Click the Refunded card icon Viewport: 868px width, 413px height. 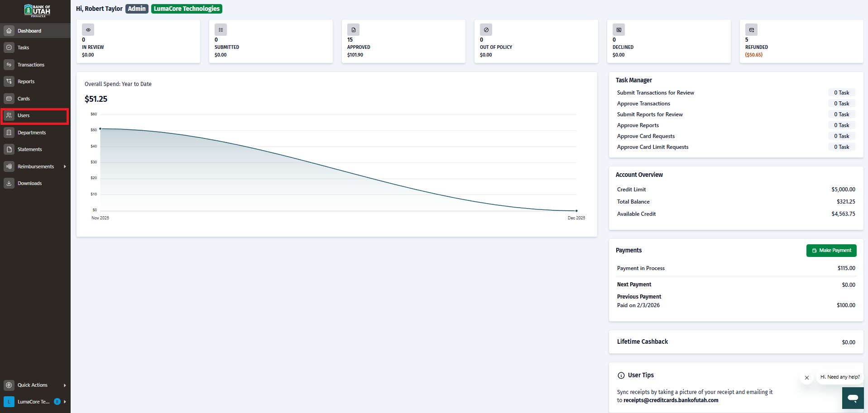[x=751, y=30]
